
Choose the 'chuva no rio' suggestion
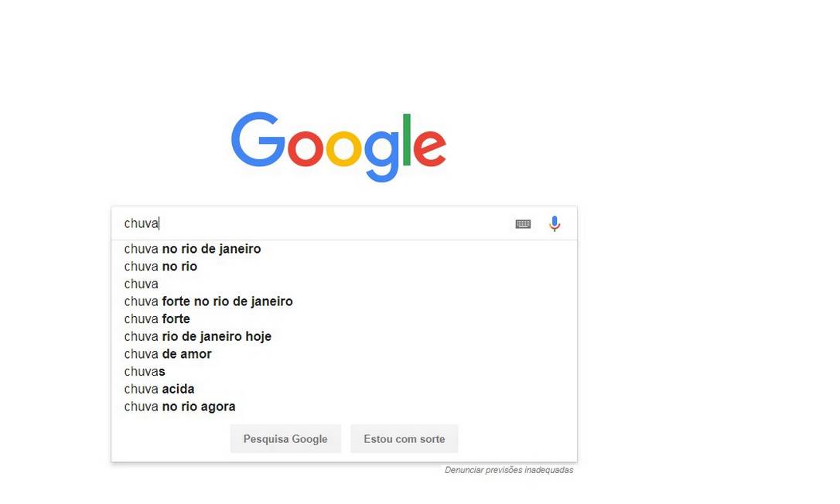click(161, 267)
